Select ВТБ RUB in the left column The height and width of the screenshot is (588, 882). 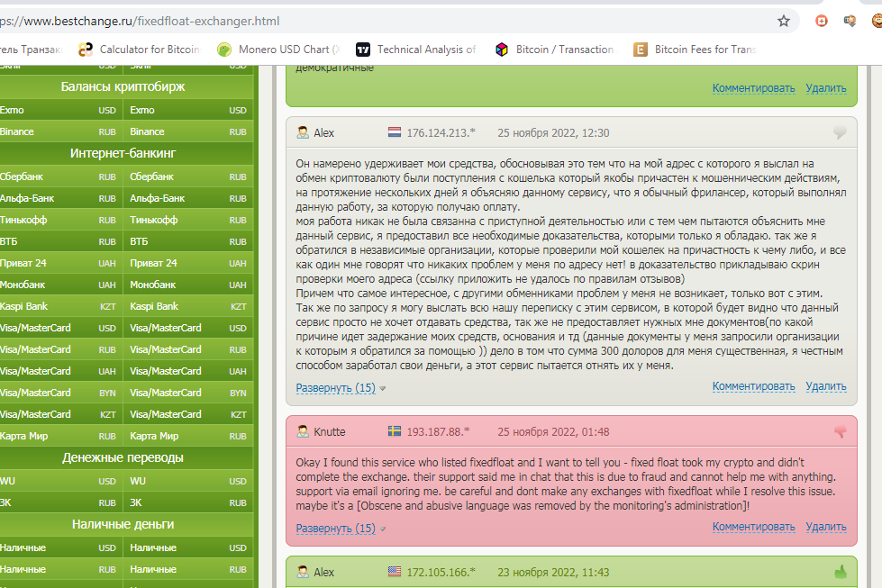pyautogui.click(x=60, y=241)
